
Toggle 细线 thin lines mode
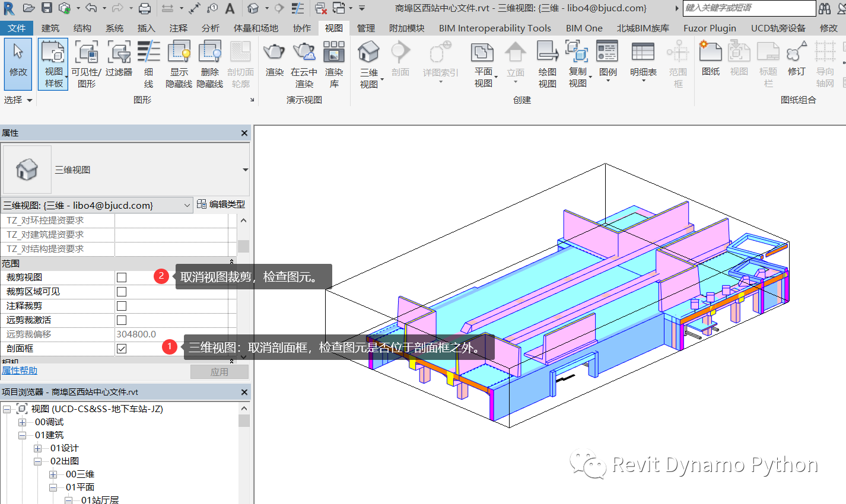(148, 65)
